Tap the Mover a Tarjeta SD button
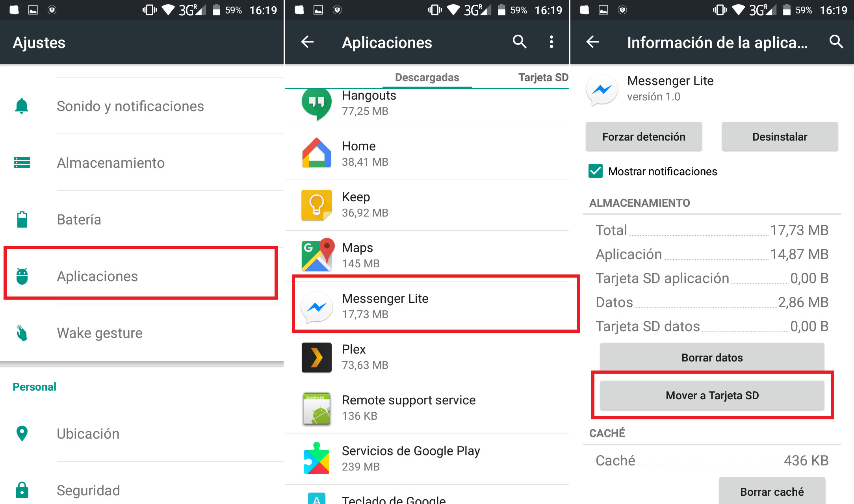 pyautogui.click(x=712, y=395)
